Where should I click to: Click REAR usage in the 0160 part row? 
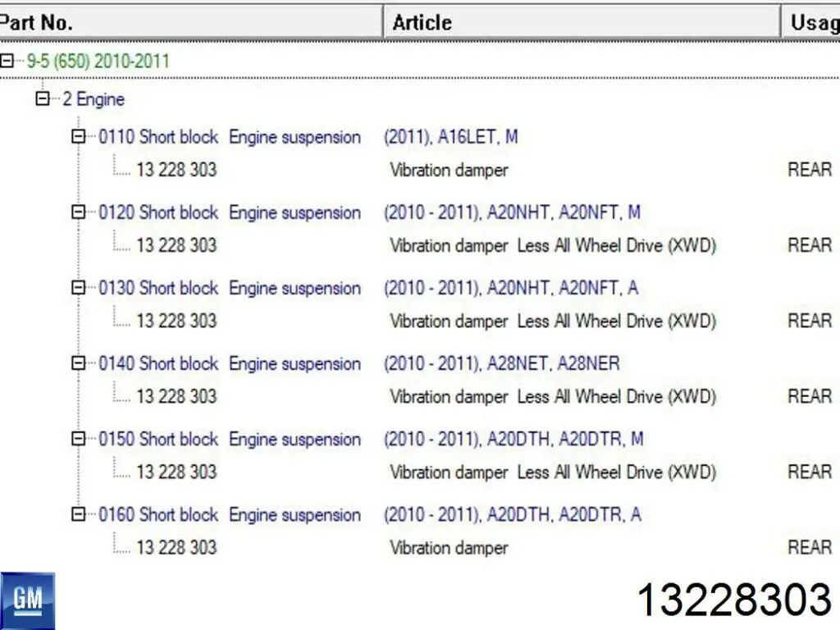pyautogui.click(x=810, y=547)
